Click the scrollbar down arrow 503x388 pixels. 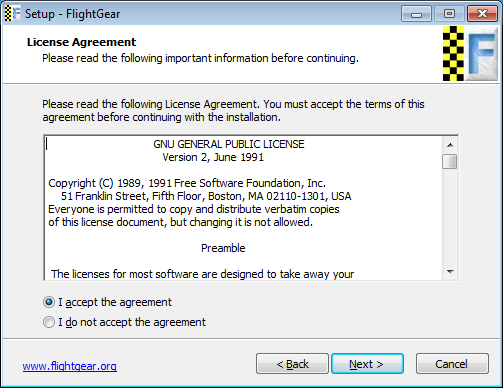tap(450, 272)
